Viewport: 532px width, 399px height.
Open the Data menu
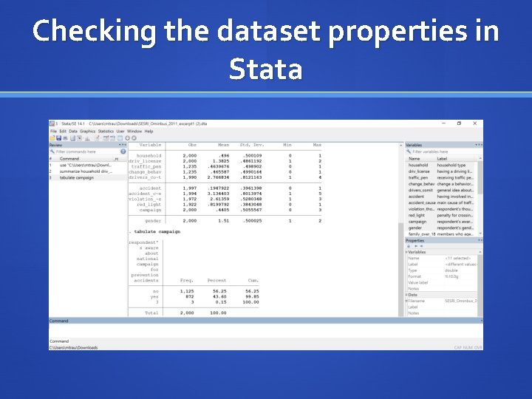(x=73, y=132)
